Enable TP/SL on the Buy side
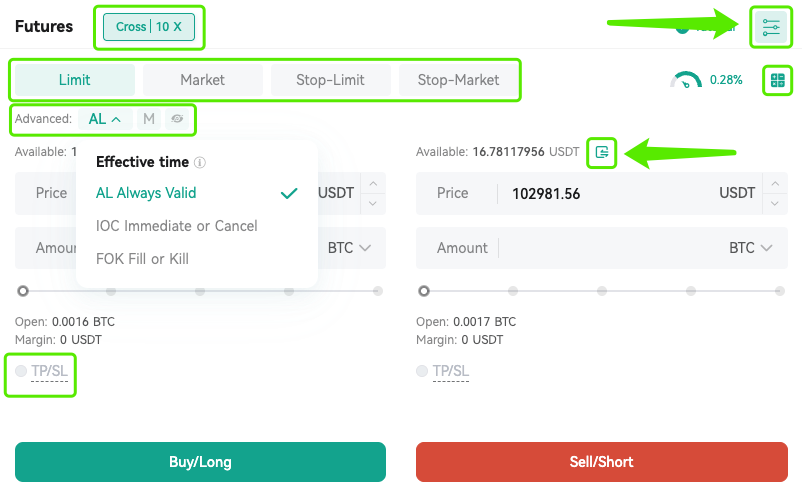The height and width of the screenshot is (502, 802). point(41,371)
